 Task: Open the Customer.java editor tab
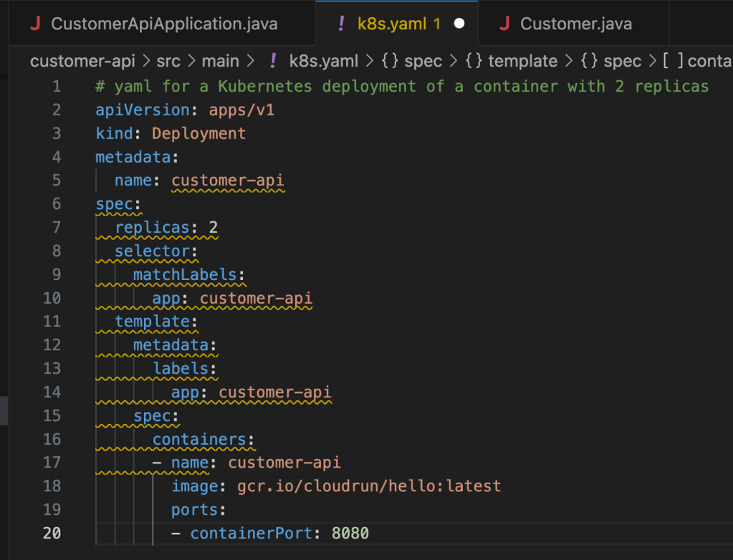(575, 24)
